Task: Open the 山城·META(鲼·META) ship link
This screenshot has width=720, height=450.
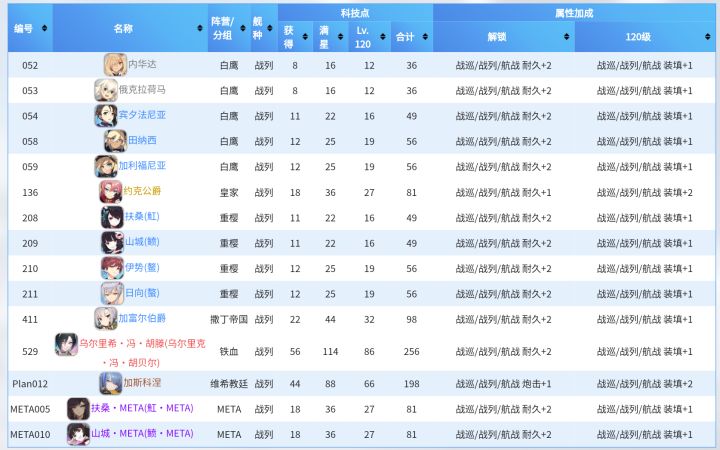Action: point(142,433)
